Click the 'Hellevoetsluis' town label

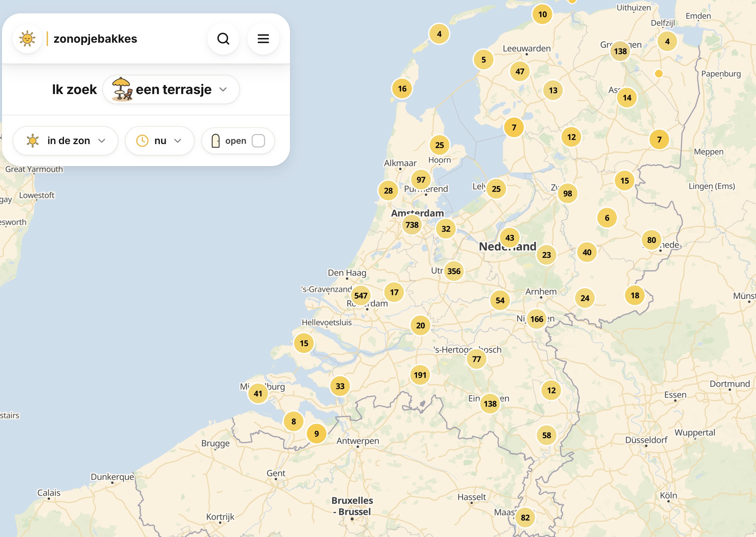[327, 323]
